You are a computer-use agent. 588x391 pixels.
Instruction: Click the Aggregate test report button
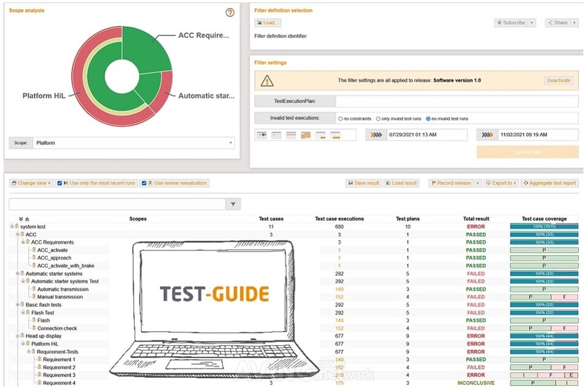click(x=549, y=183)
